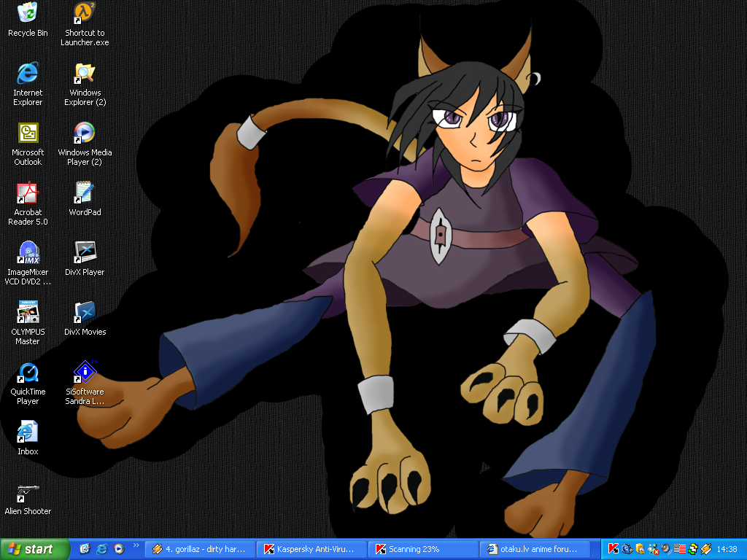Launch Outlook Express from Quick Launch
Screen dimensions: 747x560
point(85,549)
